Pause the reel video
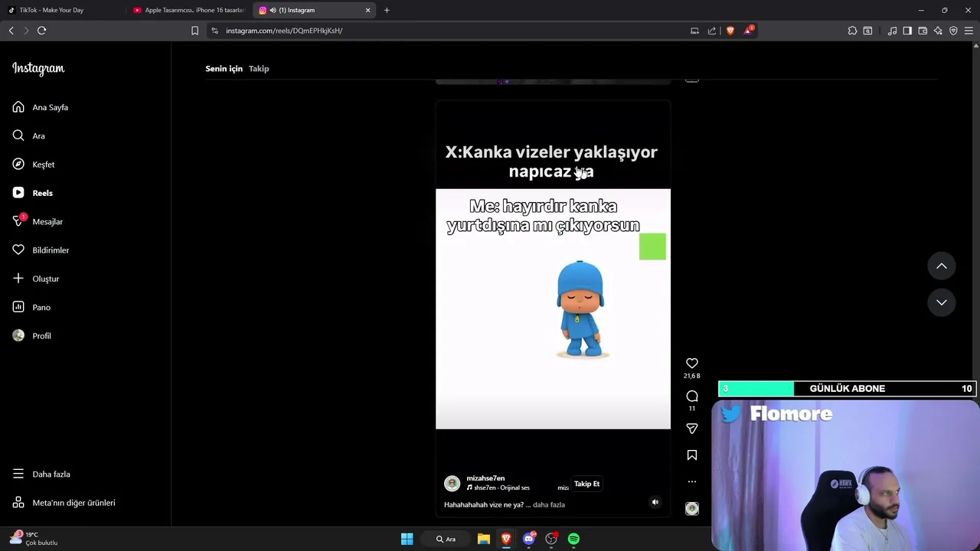Image resolution: width=980 pixels, height=551 pixels. [x=553, y=309]
